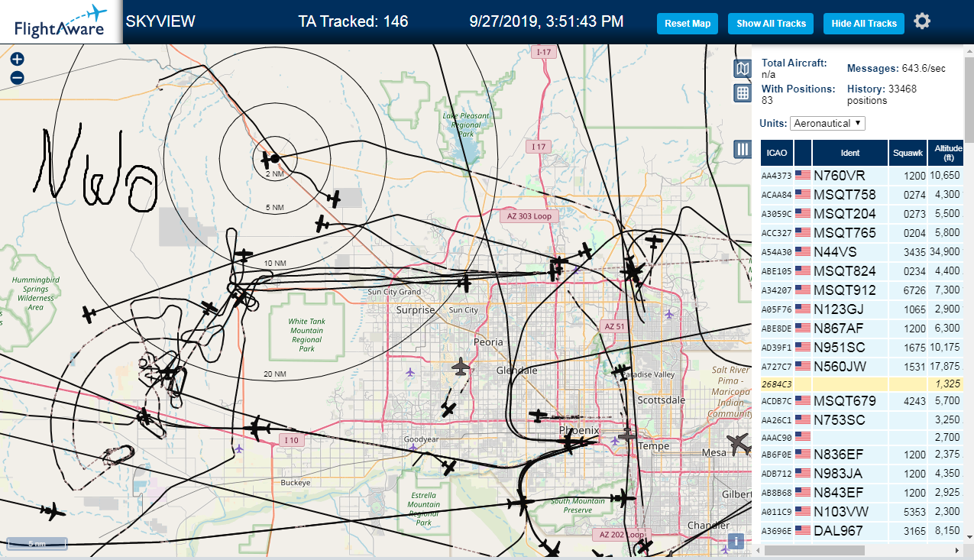
Task: Toggle the sidebar columns icon
Action: click(742, 149)
